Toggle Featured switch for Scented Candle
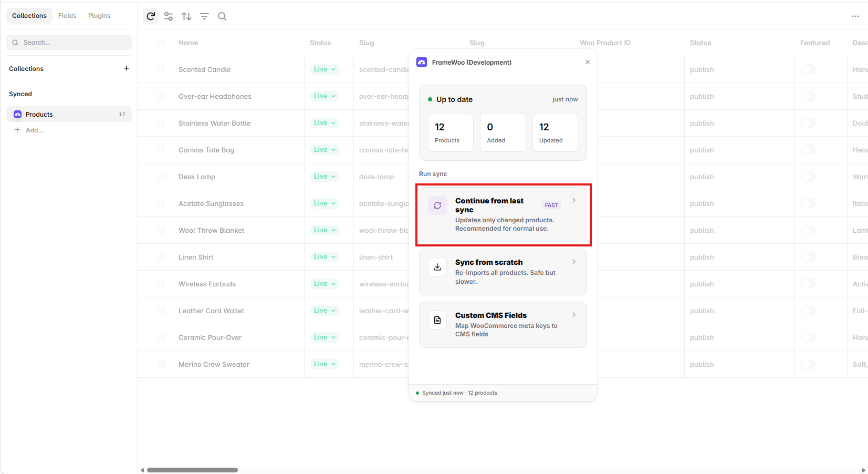 [808, 69]
